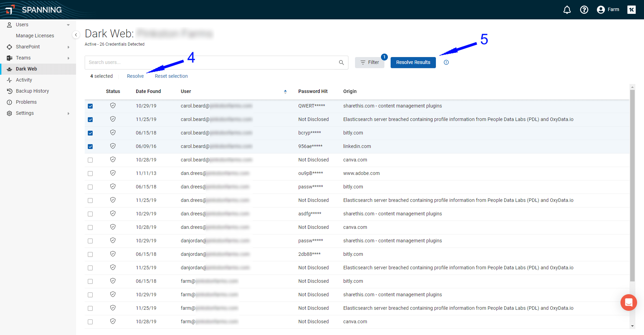Check carol.beard 10/28/19 canva.com row
Viewport: 644px width, 335px height.
[90, 160]
